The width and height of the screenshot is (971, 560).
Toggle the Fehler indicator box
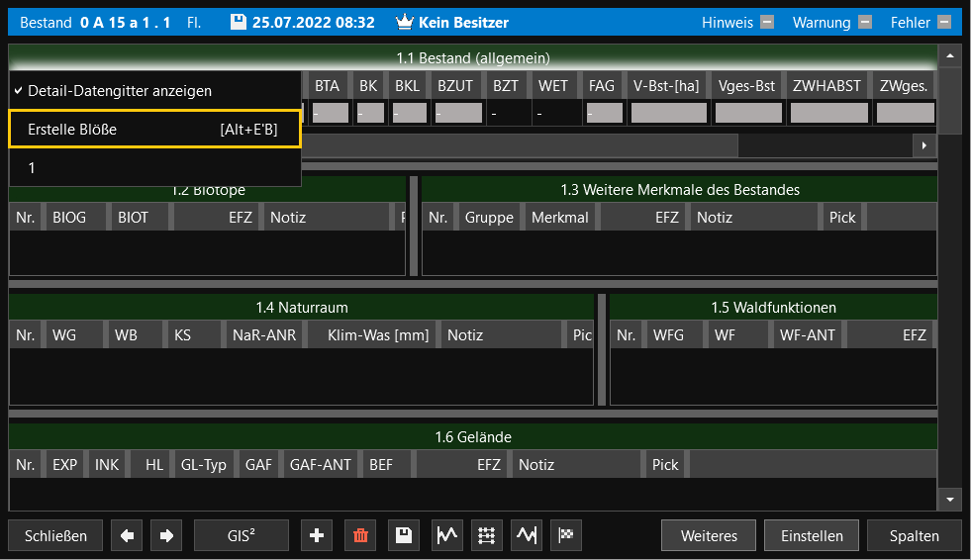945,22
